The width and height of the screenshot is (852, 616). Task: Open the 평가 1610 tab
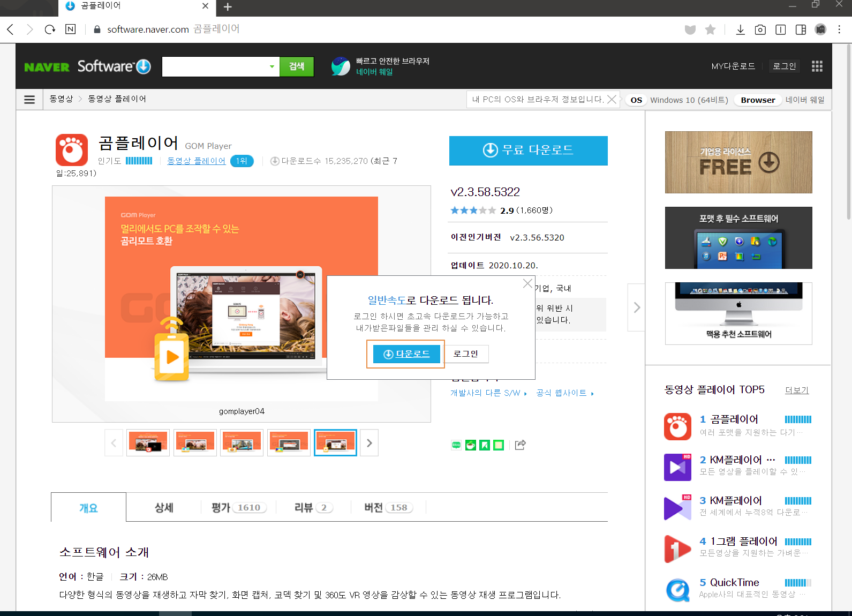click(x=238, y=507)
